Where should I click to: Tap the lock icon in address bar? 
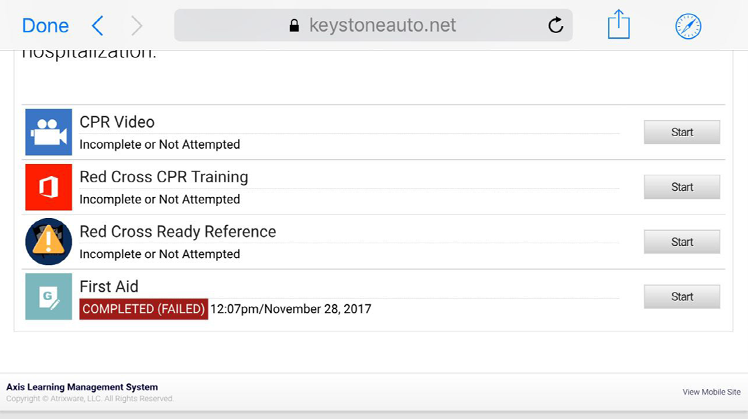294,25
